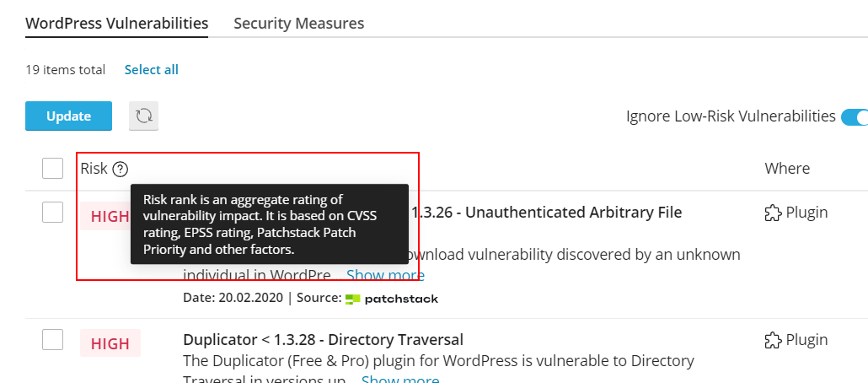This screenshot has height=383, width=868.
Task: Check the select-all header checkbox
Action: coord(53,169)
